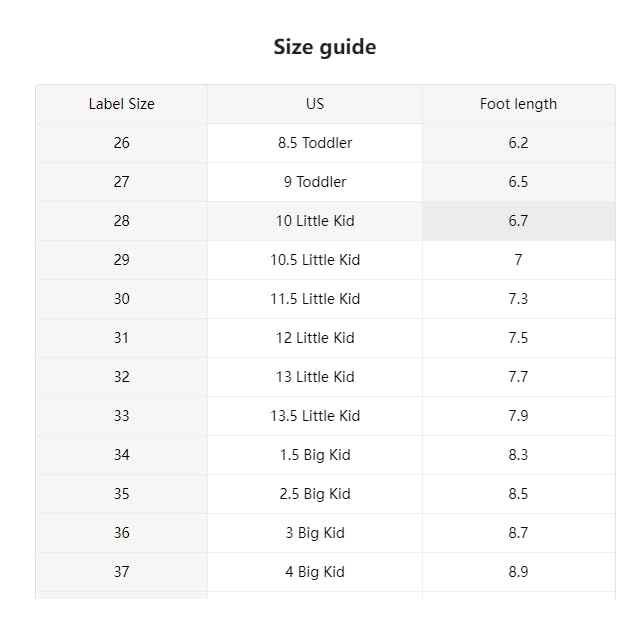This screenshot has height=618, width=620.
Task: Select the 3 Big Kid cell
Action: (x=315, y=533)
